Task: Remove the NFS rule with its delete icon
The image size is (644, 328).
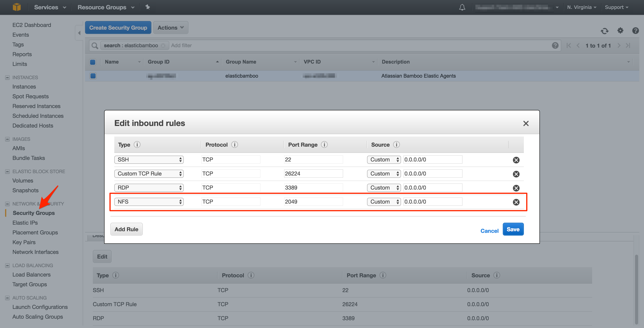Action: [516, 202]
